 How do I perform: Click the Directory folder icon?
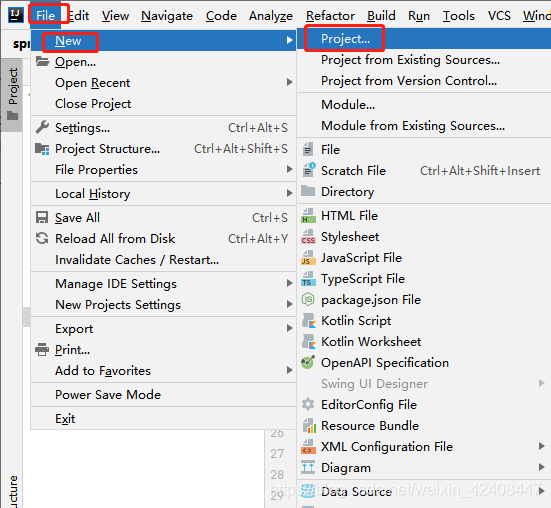[308, 191]
